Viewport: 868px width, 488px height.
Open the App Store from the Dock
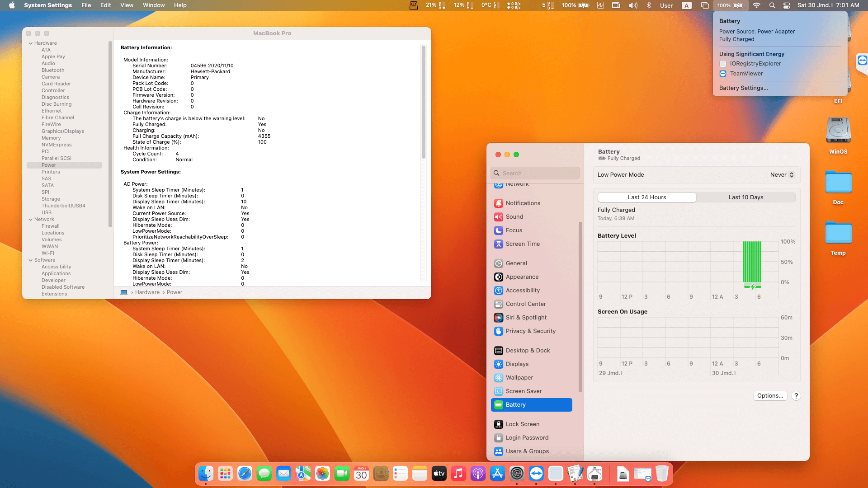[497, 474]
